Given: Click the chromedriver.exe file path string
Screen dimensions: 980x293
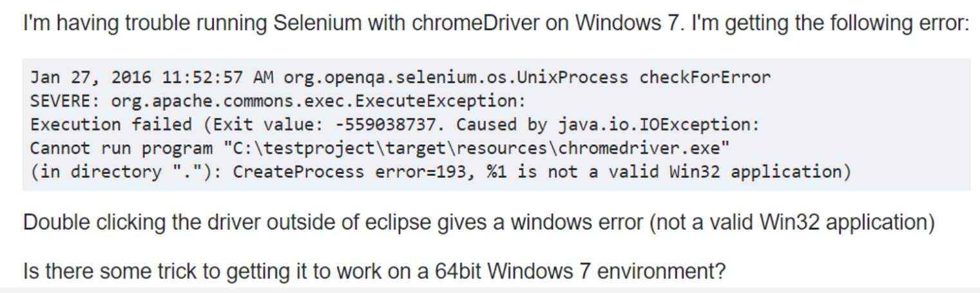Looking at the screenshot, I should click(476, 148).
